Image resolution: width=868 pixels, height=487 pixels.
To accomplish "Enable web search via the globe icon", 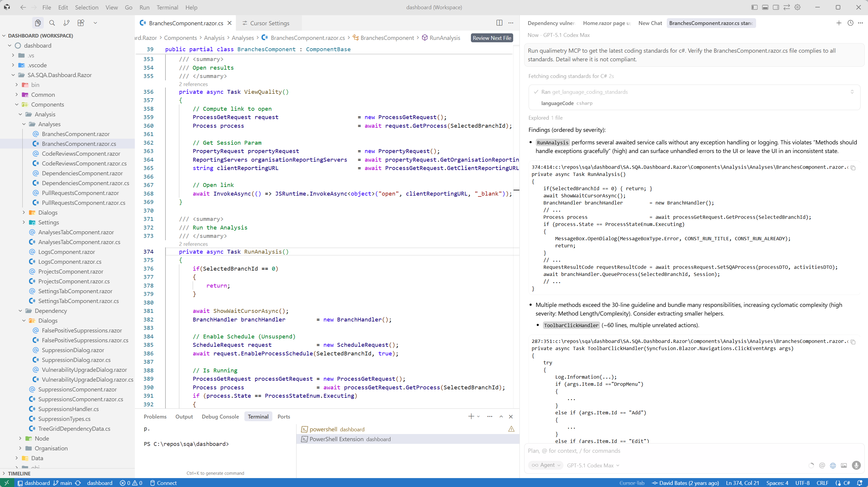I will click(x=833, y=466).
